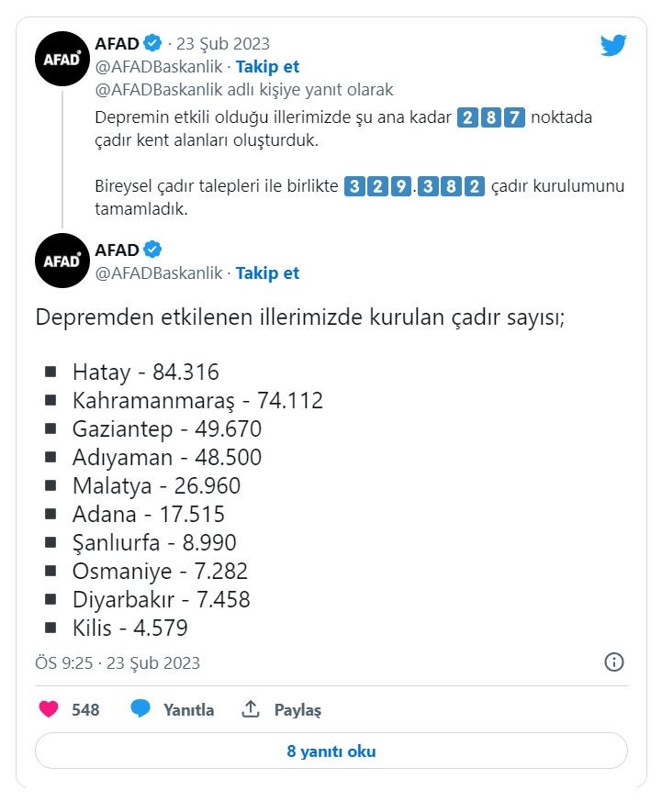The height and width of the screenshot is (812, 662).
Task: Click the 'Yanıtla' reply label
Action: click(x=188, y=709)
